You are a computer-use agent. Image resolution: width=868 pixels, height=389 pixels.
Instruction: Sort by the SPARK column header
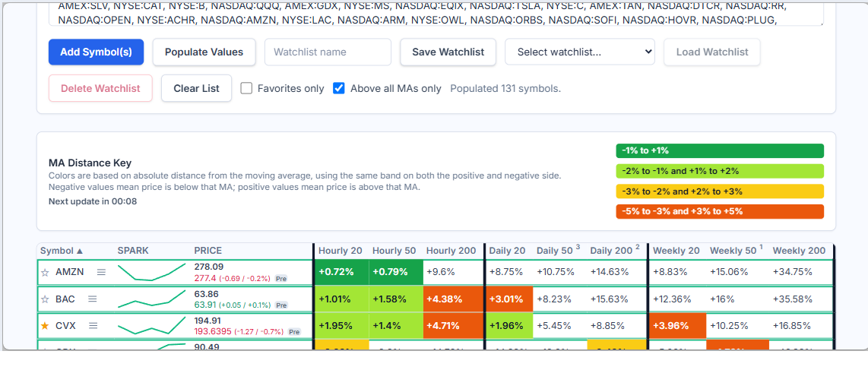[133, 251]
